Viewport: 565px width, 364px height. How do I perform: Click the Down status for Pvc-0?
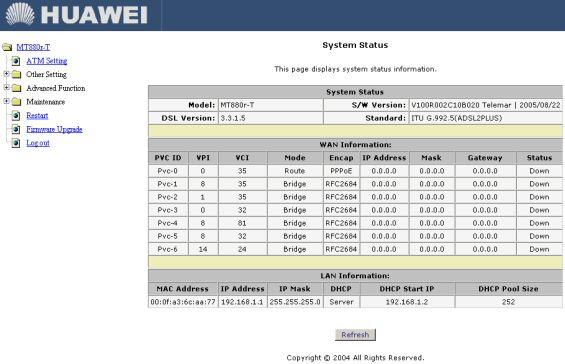pyautogui.click(x=539, y=171)
